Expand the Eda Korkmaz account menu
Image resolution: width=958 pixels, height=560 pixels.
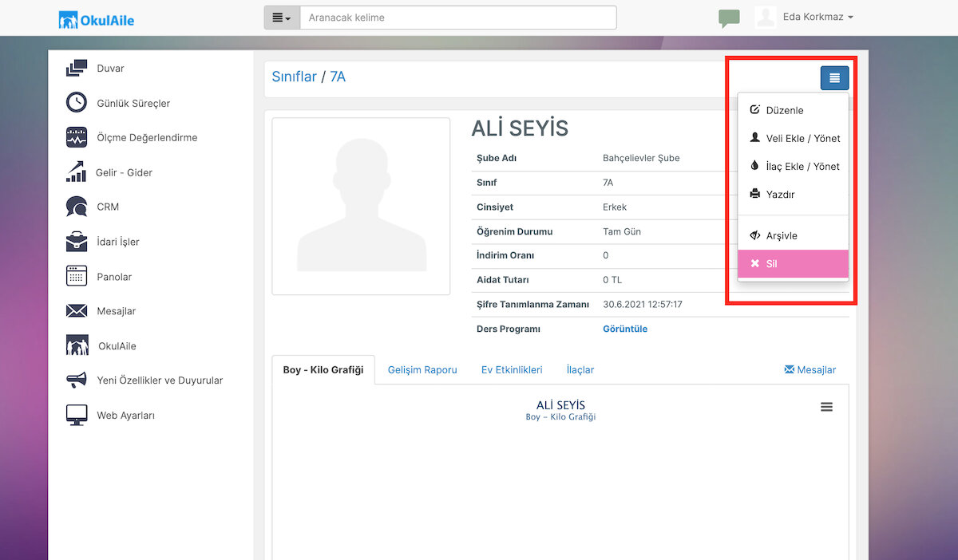(818, 18)
